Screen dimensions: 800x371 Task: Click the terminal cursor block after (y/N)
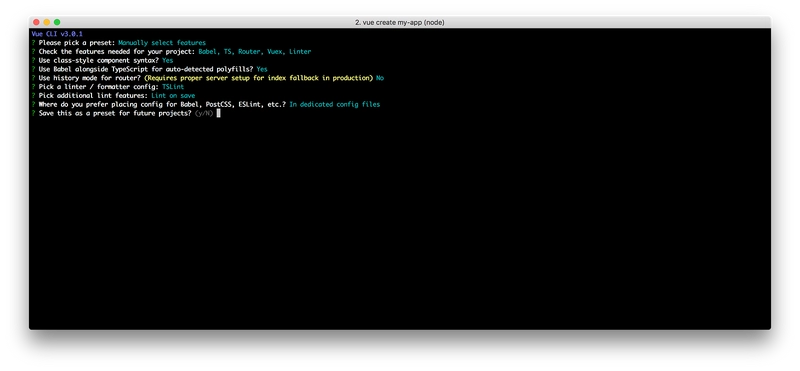point(218,113)
